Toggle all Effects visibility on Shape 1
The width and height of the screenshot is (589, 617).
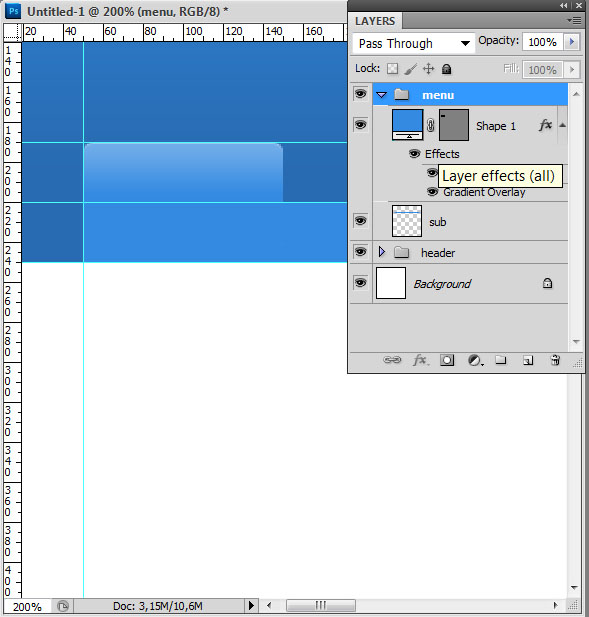click(x=414, y=153)
